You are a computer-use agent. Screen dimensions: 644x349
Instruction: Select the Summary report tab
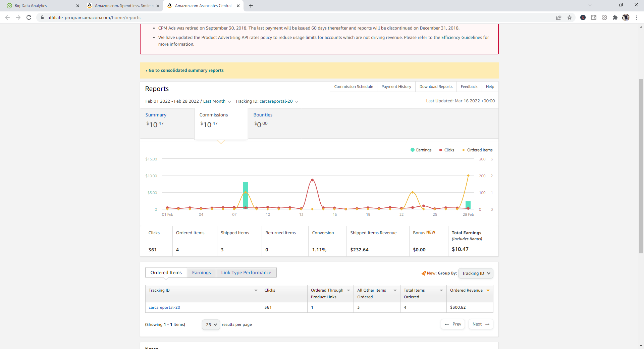pyautogui.click(x=167, y=123)
